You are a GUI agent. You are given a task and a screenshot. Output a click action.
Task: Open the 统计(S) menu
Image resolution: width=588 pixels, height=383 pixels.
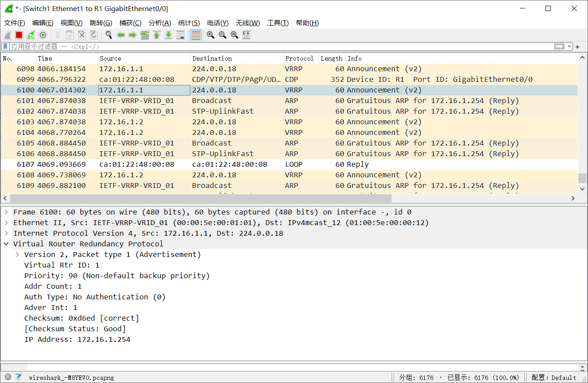click(x=189, y=23)
